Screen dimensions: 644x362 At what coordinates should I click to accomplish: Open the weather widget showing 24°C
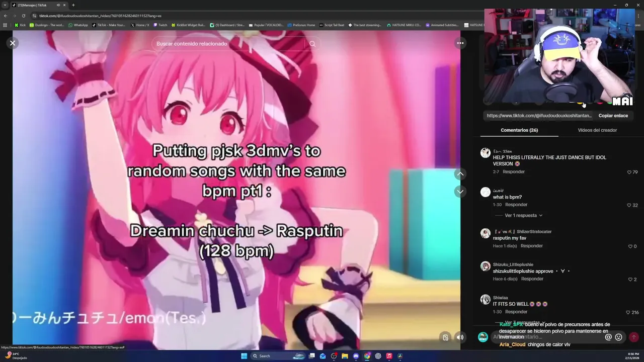click(15, 356)
